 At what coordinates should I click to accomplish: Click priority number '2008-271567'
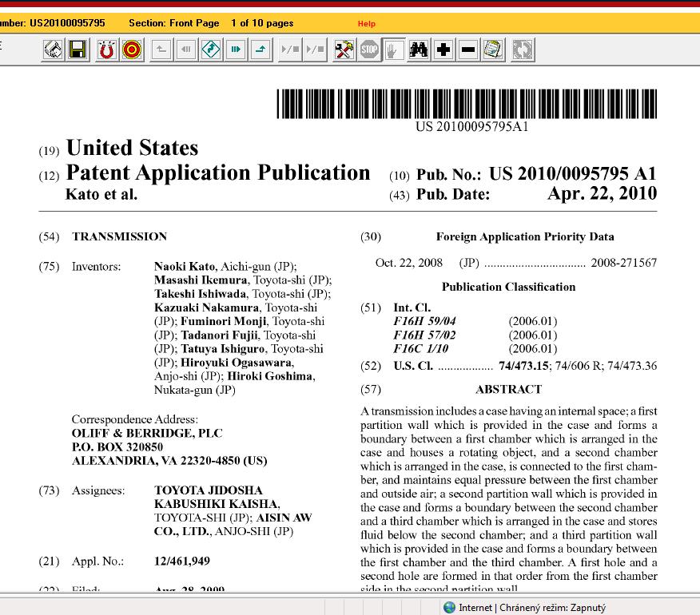(624, 263)
